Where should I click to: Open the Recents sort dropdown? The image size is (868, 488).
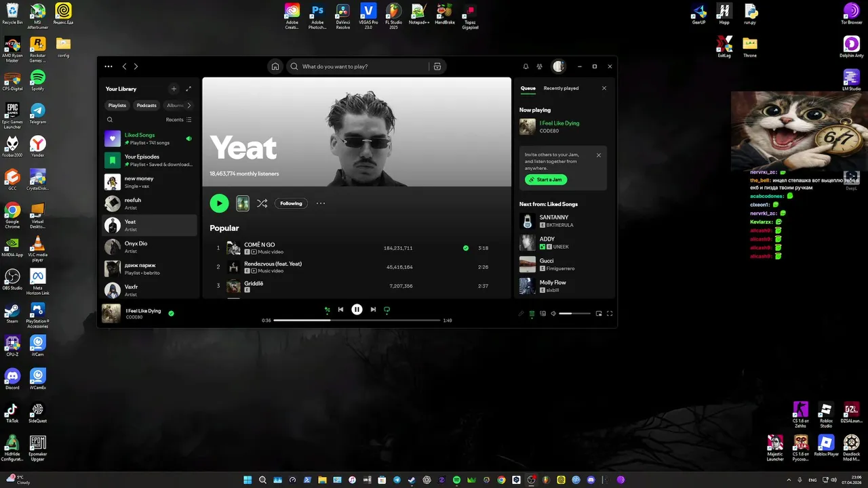[179, 120]
